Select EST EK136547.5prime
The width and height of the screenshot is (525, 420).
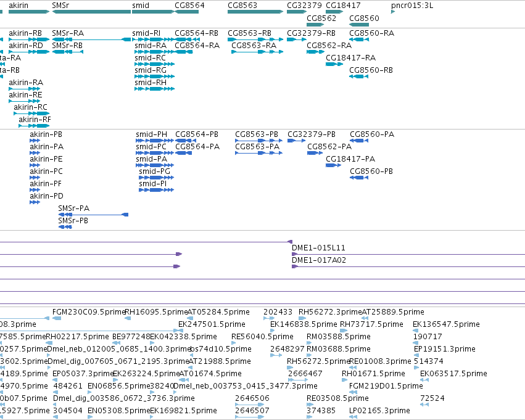(446, 324)
